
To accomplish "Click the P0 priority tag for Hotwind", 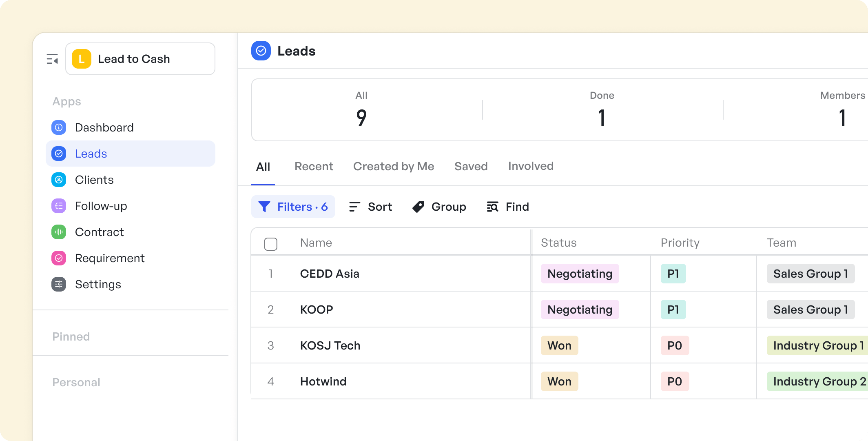I will [x=675, y=381].
